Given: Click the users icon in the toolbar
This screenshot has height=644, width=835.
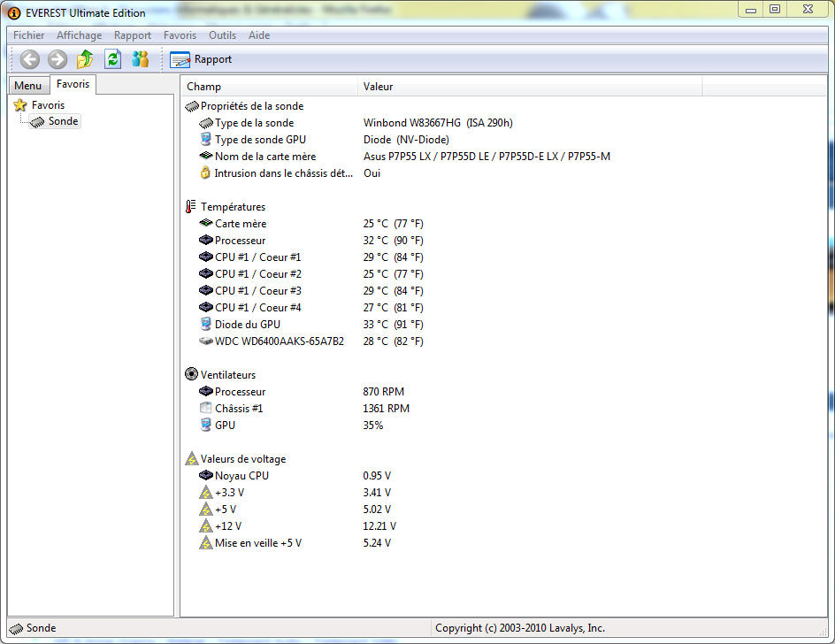Looking at the screenshot, I should coord(140,58).
